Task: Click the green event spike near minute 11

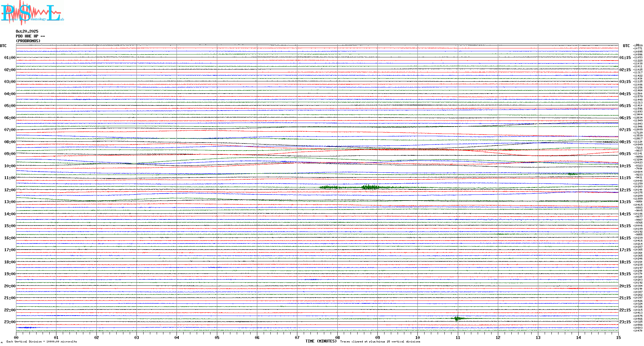Action: click(x=457, y=318)
